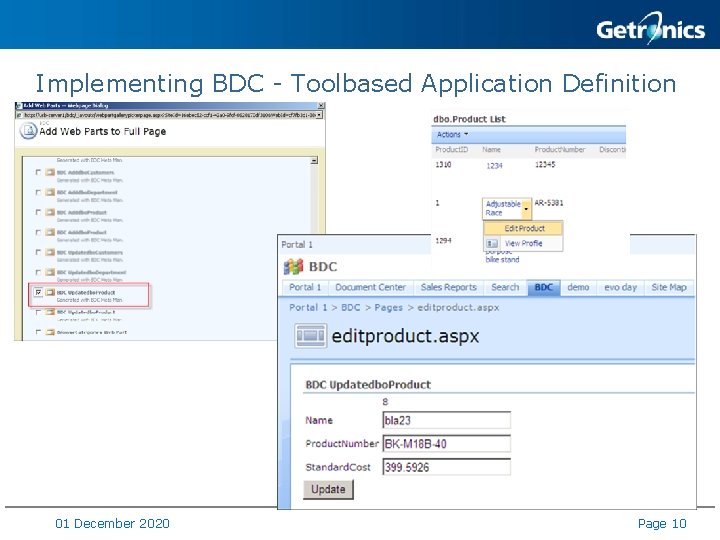
Task: Click into the ProductNumber input field
Action: [x=446, y=444]
